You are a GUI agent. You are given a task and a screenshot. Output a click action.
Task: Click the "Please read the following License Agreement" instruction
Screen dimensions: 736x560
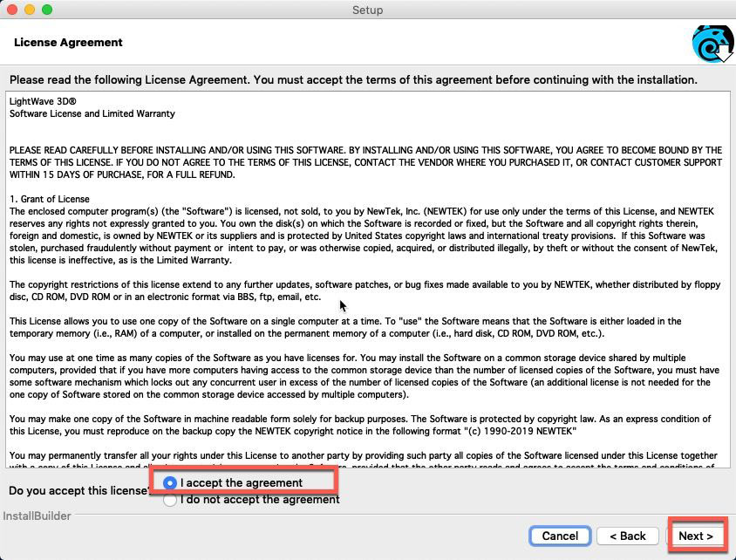tap(353, 79)
